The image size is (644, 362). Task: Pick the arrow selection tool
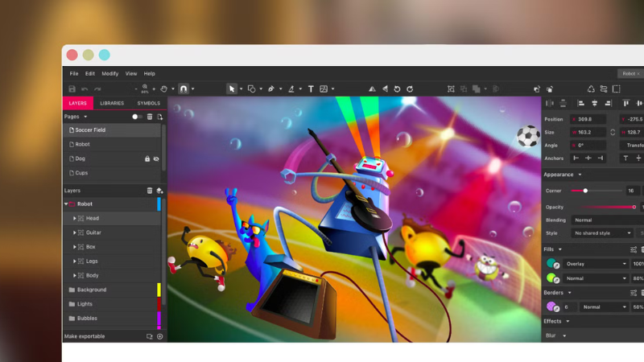click(x=231, y=89)
